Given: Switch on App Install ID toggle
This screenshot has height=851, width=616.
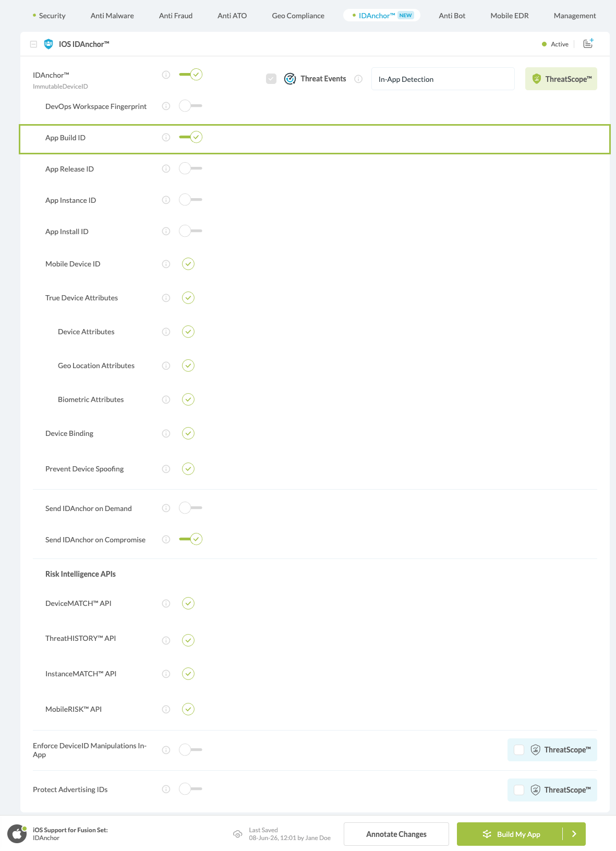Looking at the screenshot, I should [190, 231].
